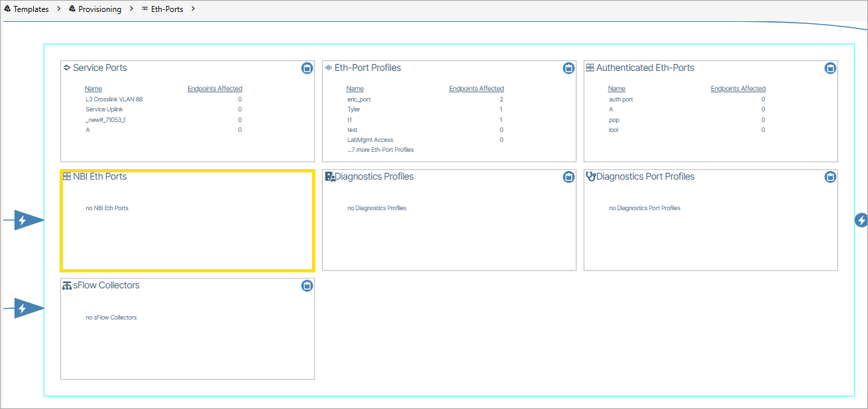Open the Provisioning breadcrumb item
The width and height of the screenshot is (868, 409).
click(x=99, y=9)
